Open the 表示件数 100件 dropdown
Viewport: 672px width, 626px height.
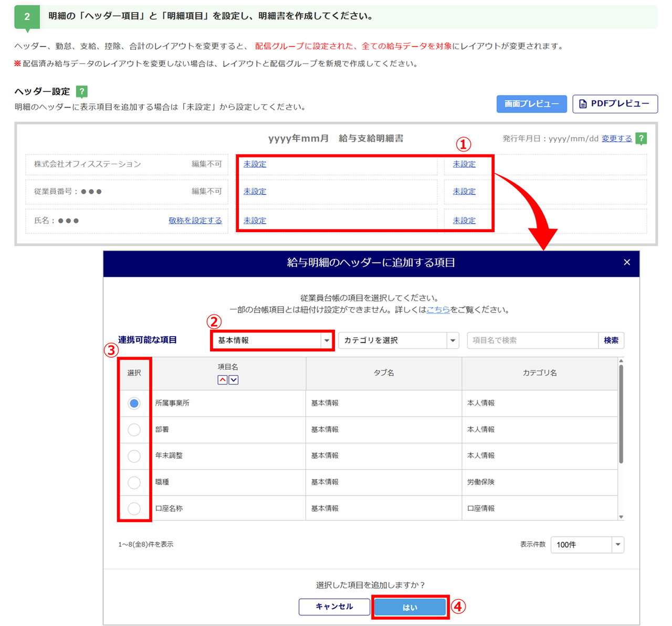(x=587, y=545)
